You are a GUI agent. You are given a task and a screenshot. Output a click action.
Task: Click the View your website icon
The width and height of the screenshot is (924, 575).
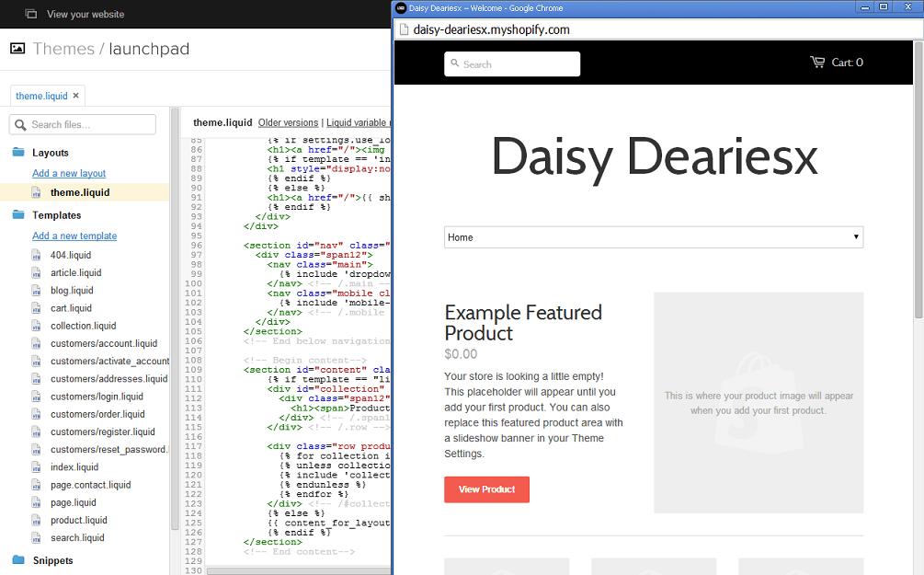coord(30,14)
